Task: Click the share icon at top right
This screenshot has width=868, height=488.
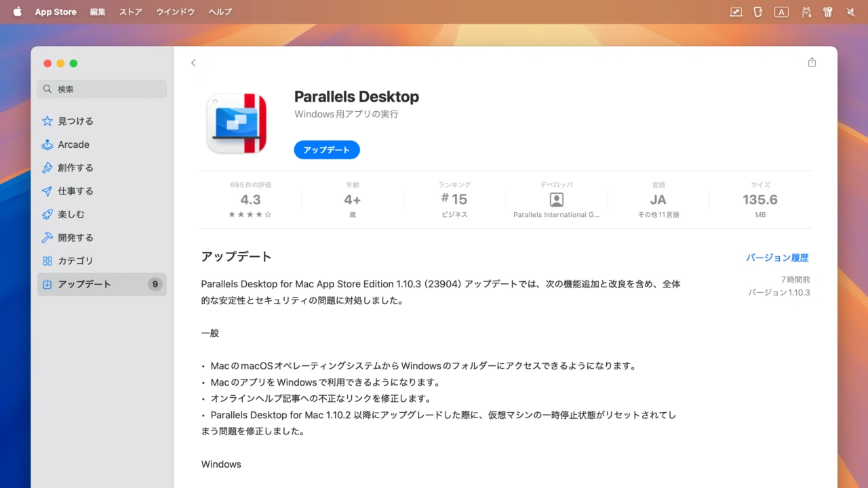Action: pos(812,62)
